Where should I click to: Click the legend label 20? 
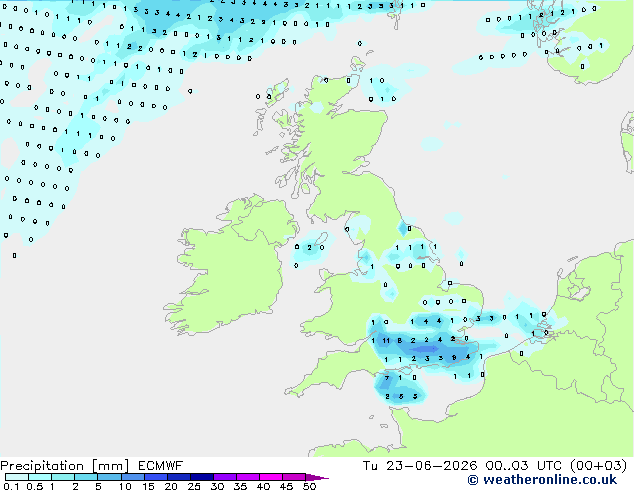[171, 486]
